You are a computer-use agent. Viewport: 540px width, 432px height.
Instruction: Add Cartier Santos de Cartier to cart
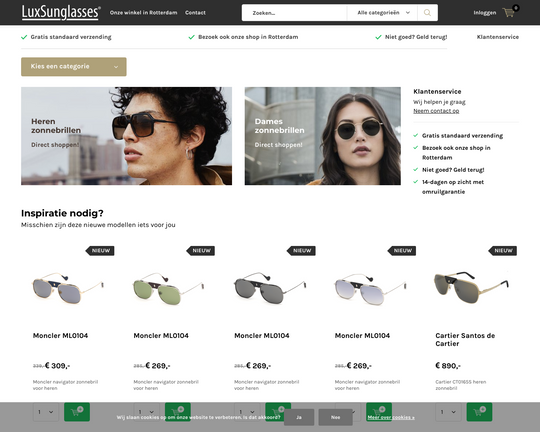pos(479,412)
